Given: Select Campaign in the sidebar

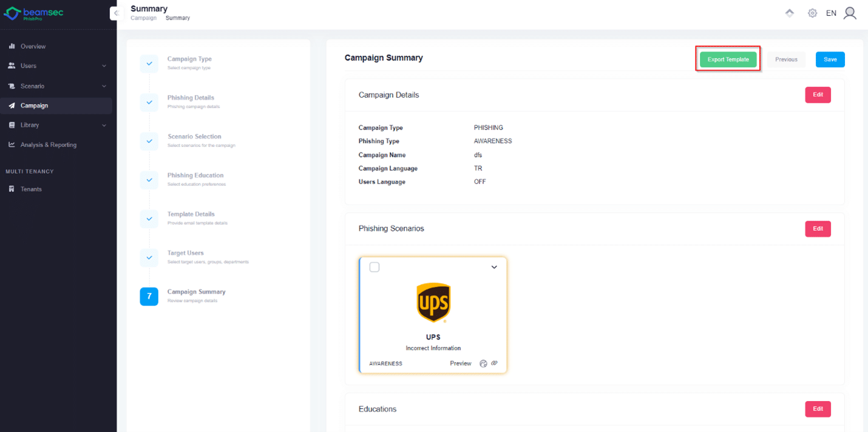Looking at the screenshot, I should [56, 106].
